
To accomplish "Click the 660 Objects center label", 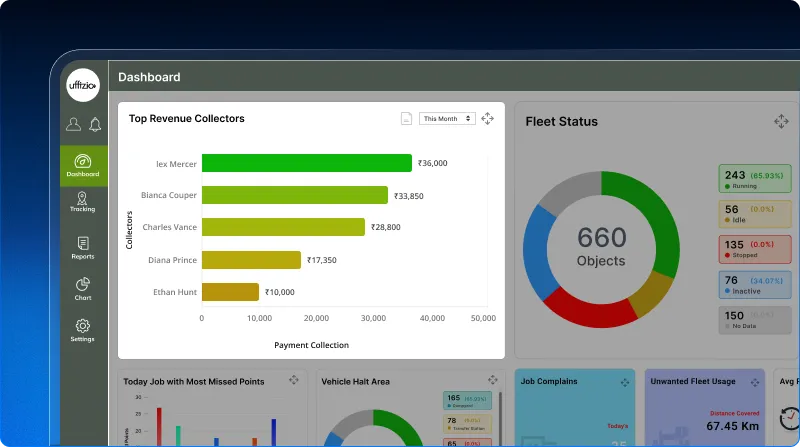I will pyautogui.click(x=601, y=246).
